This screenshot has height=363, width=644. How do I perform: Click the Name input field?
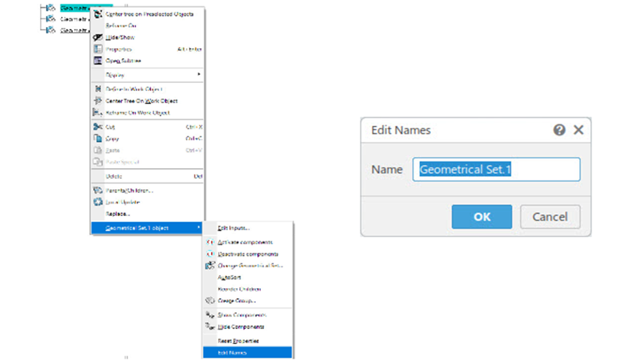click(x=496, y=169)
